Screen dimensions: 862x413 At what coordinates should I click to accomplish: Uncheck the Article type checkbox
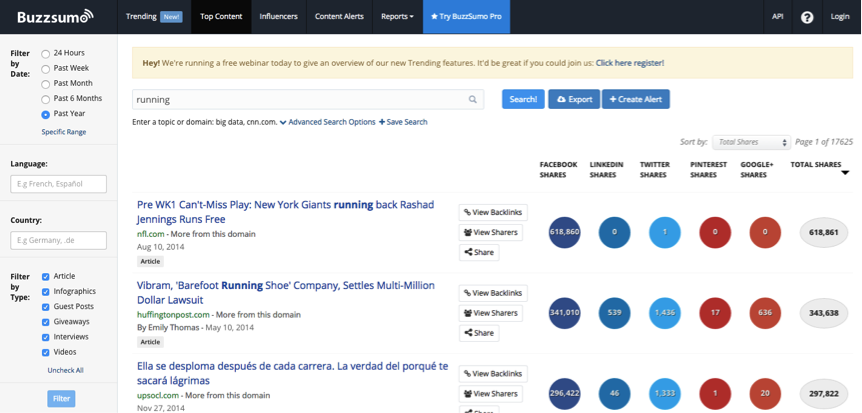tap(46, 277)
